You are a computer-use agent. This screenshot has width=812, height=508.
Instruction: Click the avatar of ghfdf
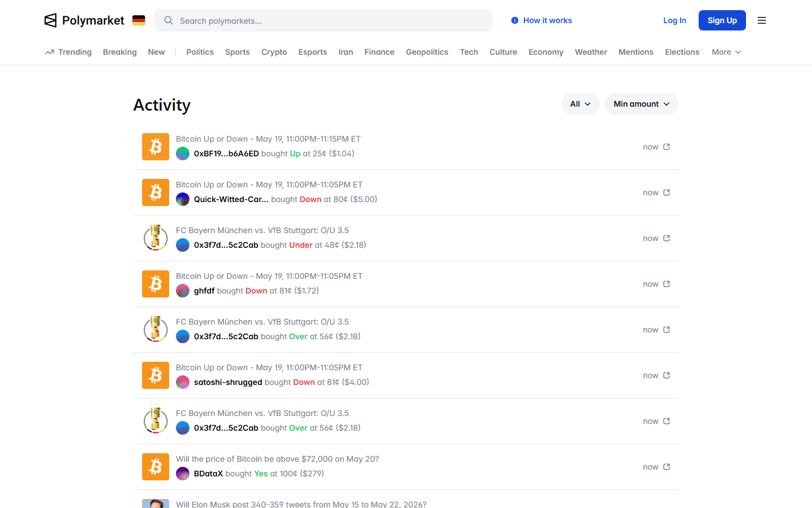(183, 291)
